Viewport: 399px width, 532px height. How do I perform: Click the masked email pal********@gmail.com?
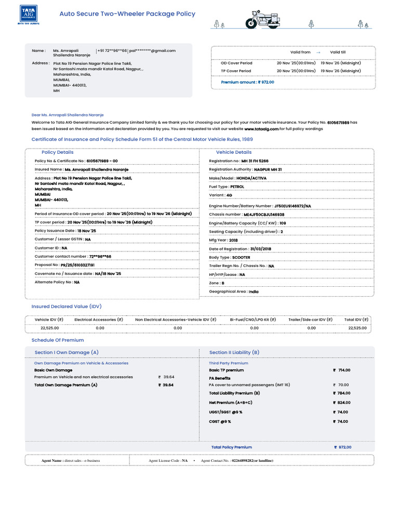pos(152,50)
